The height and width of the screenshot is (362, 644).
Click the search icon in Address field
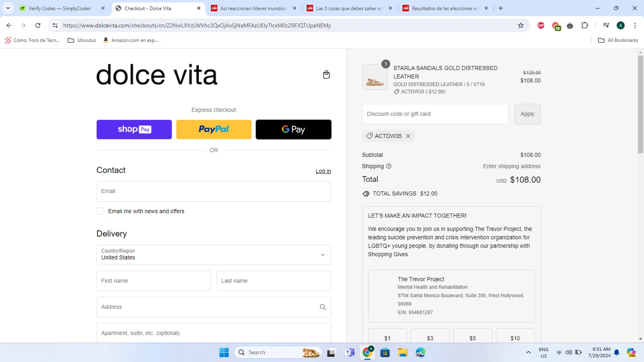323,307
